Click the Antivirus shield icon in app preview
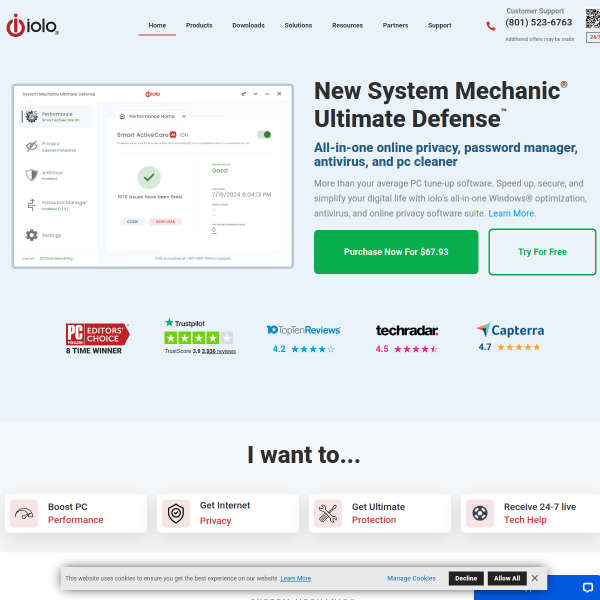The image size is (600, 600). click(31, 175)
